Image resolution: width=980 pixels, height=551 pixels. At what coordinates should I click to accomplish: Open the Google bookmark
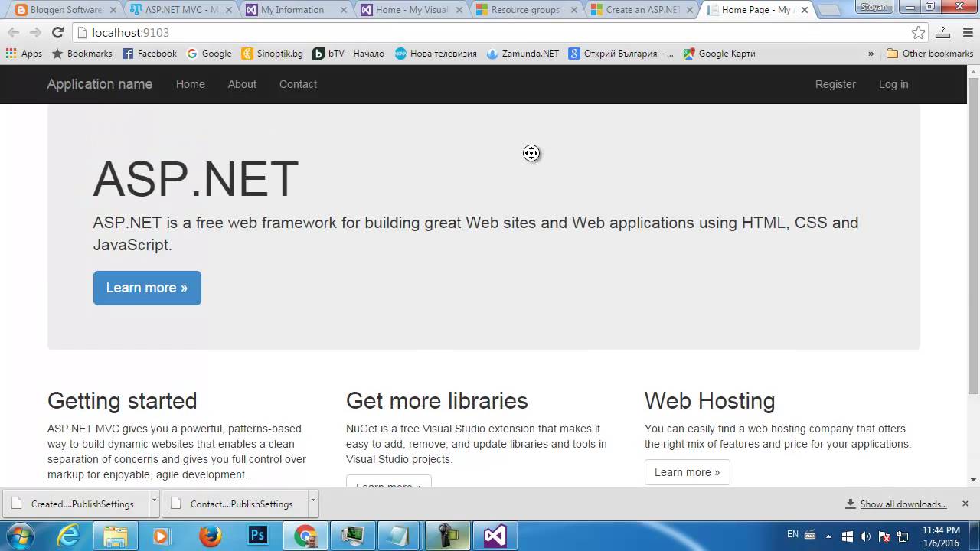click(x=209, y=54)
